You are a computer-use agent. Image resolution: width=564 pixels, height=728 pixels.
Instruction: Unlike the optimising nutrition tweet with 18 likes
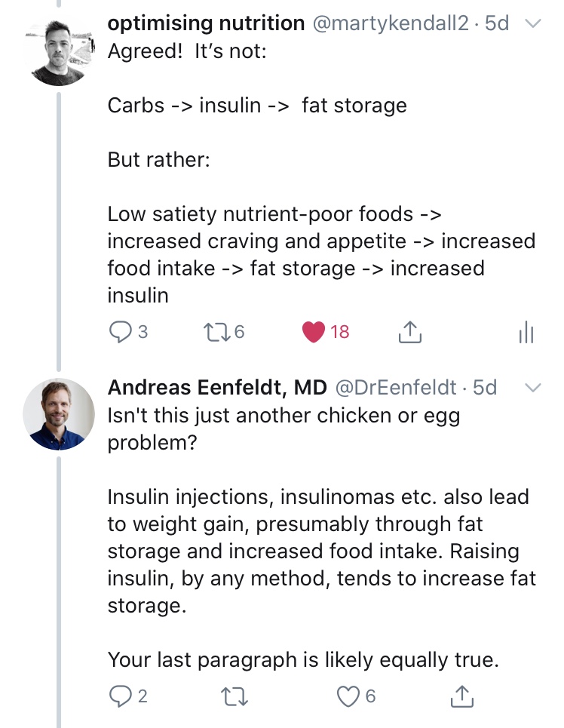(x=313, y=331)
